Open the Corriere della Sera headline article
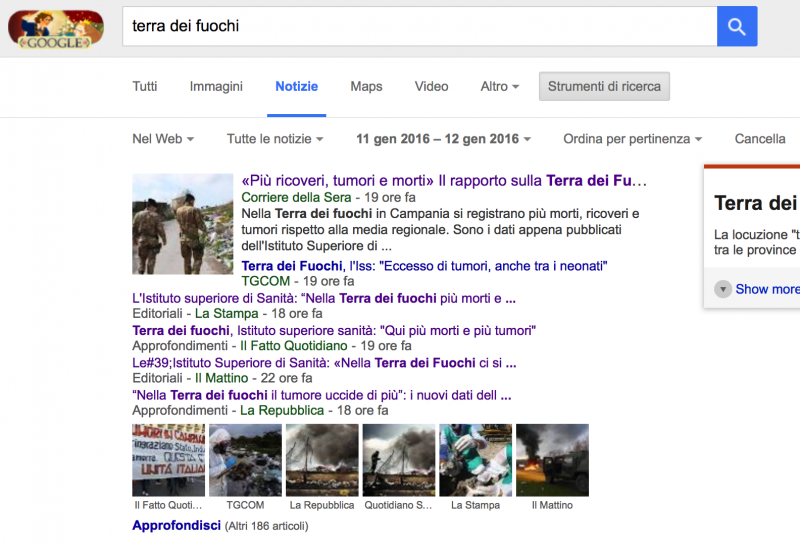Screen dimensions: 800x549 (x=444, y=181)
